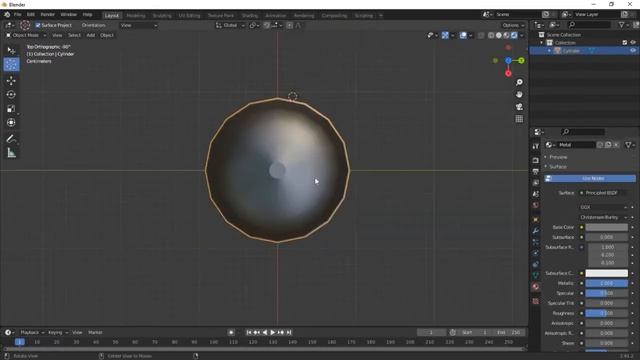This screenshot has height=360, width=640.
Task: Toggle Collection exclude checkbox in outliner
Action: tap(624, 42)
